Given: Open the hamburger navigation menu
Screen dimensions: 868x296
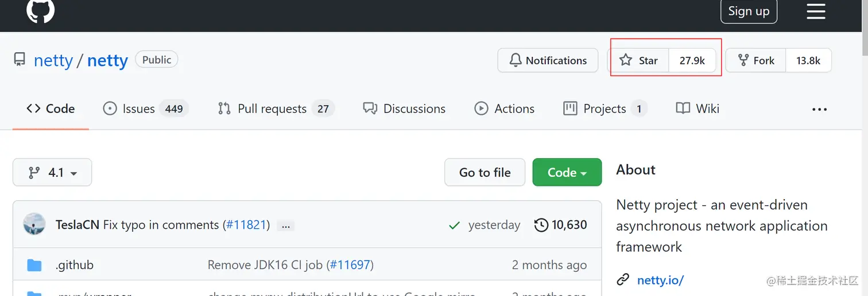Looking at the screenshot, I should coord(816,11).
